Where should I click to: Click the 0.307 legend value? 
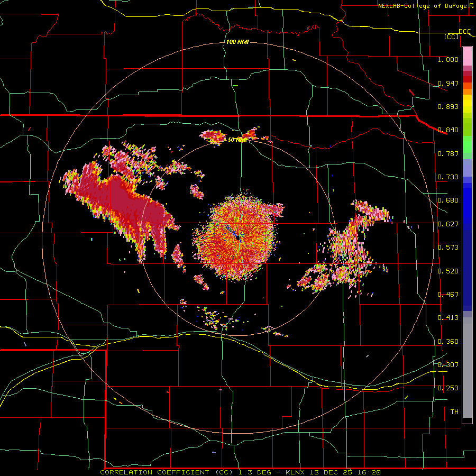pyautogui.click(x=448, y=364)
